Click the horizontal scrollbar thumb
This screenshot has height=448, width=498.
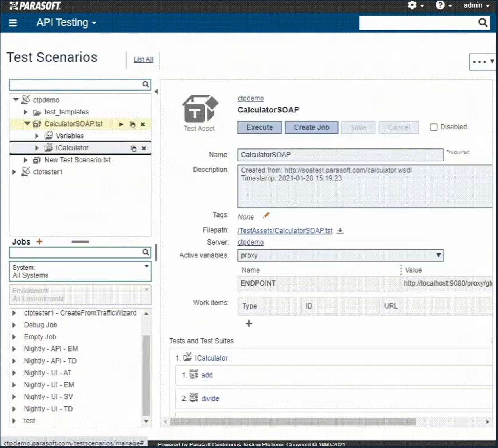(293, 422)
